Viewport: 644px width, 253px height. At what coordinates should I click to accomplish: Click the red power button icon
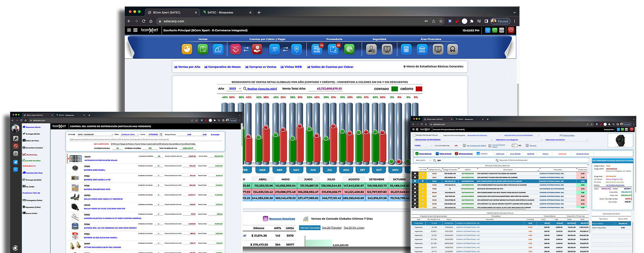coord(511,30)
